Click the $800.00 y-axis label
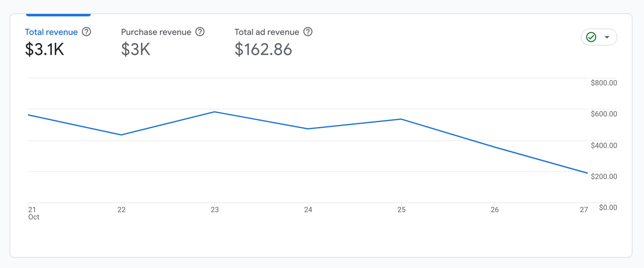644x268 pixels. pos(604,83)
